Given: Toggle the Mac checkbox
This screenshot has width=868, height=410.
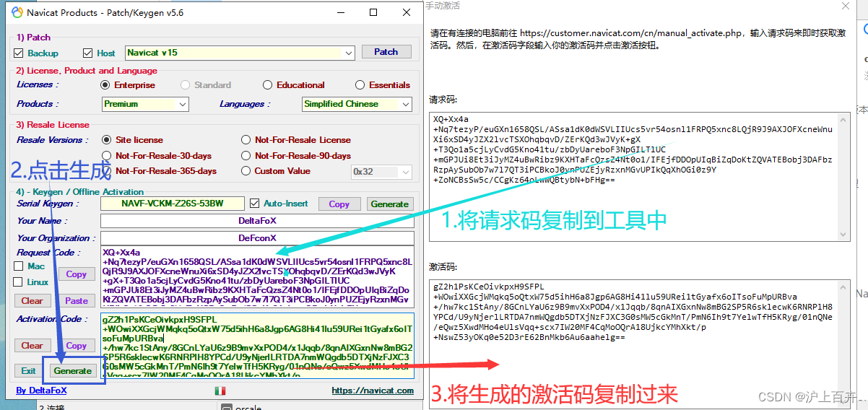Looking at the screenshot, I should coord(19,266).
